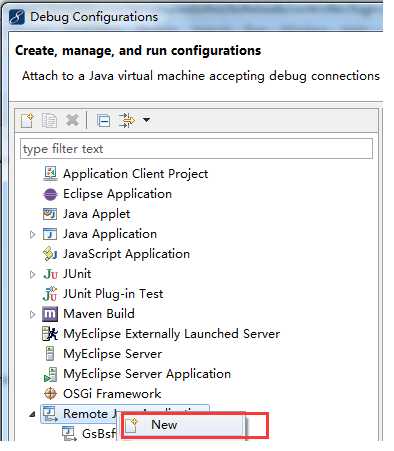Click the Debug Configurations title bar icon
This screenshot has height=451, width=394.
(17, 17)
